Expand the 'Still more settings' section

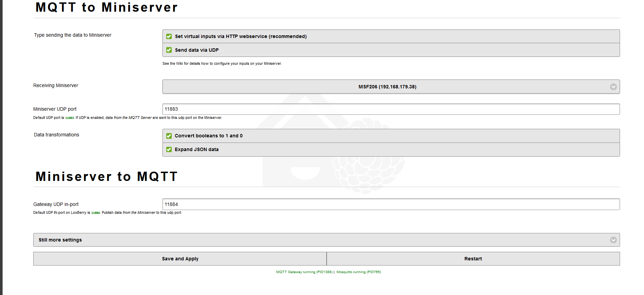click(x=326, y=240)
